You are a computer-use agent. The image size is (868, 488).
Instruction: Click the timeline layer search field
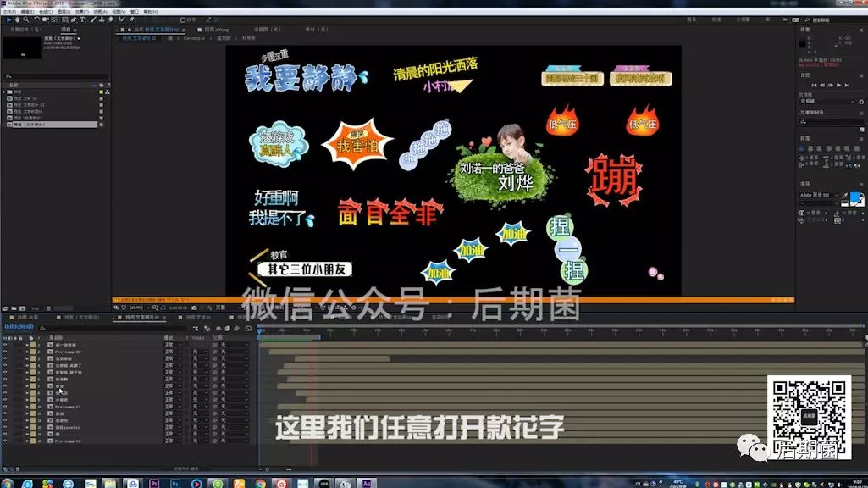tap(113, 329)
